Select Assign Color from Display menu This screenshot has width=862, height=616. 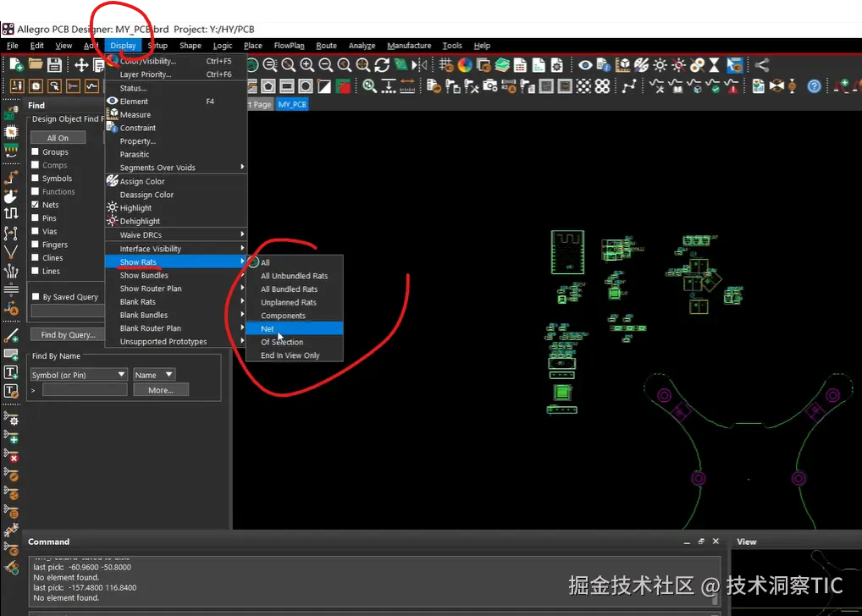176,181
